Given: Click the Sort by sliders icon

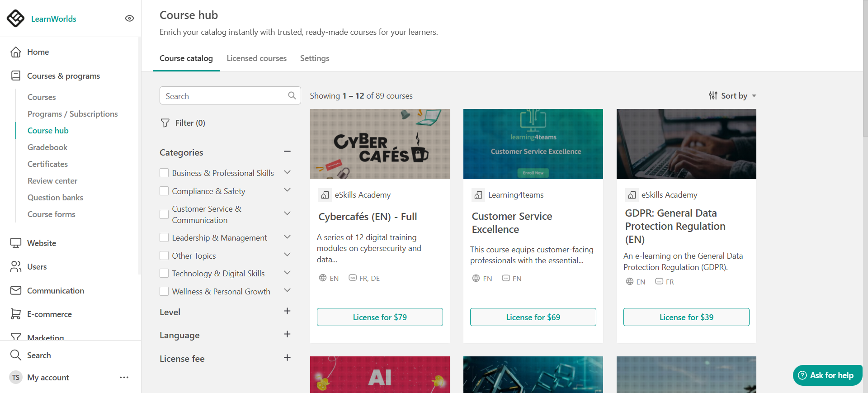Looking at the screenshot, I should (713, 95).
